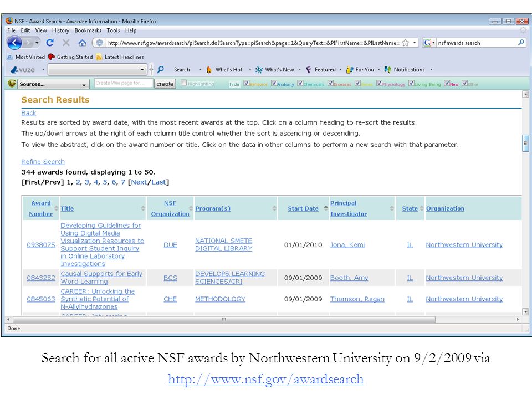532x399 pixels.
Task: Click the What's Hot flame icon
Action: point(209,70)
